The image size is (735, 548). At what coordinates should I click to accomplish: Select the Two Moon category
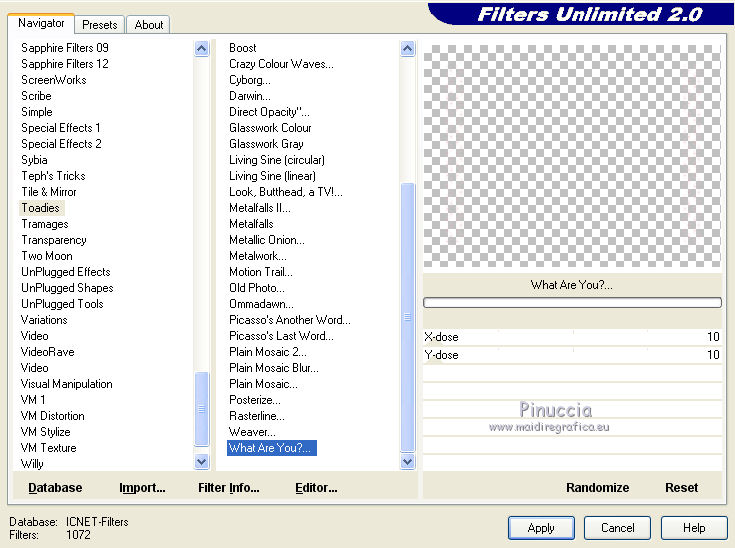[47, 256]
